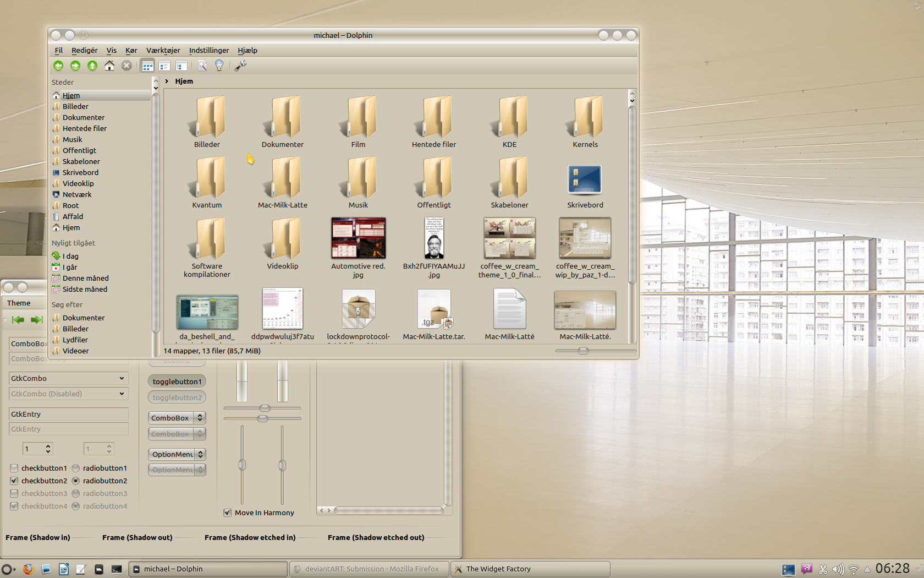The image size is (924, 578).
Task: Open the Kernels folder icon
Action: (585, 117)
